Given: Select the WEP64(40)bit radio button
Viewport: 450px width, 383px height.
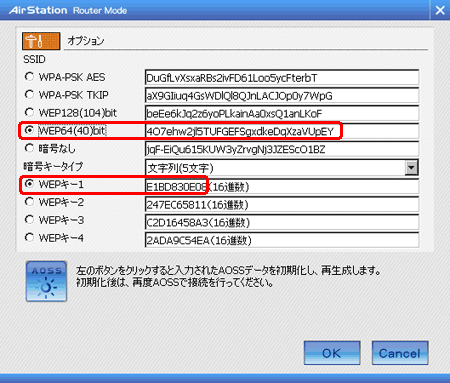Looking at the screenshot, I should click(x=29, y=130).
